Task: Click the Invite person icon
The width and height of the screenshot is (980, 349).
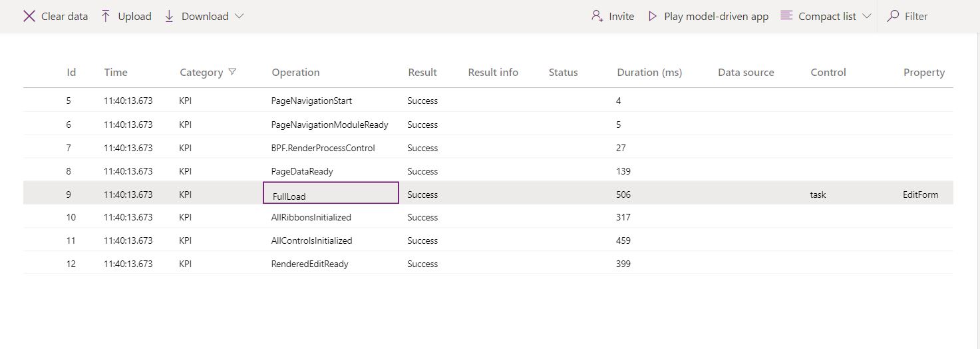Action: pyautogui.click(x=597, y=17)
